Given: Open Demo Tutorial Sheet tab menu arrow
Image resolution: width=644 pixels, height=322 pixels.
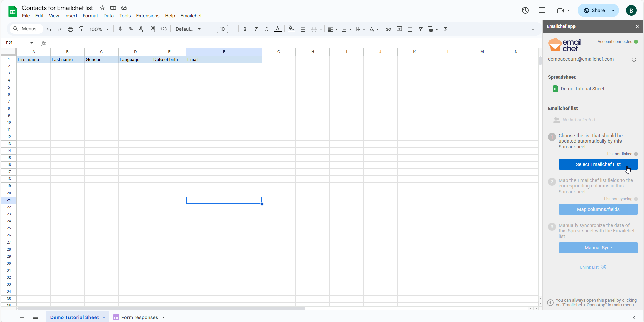Looking at the screenshot, I should click(x=104, y=317).
